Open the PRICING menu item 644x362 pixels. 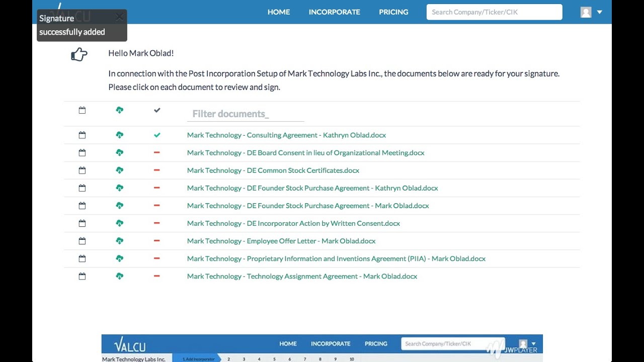point(393,12)
